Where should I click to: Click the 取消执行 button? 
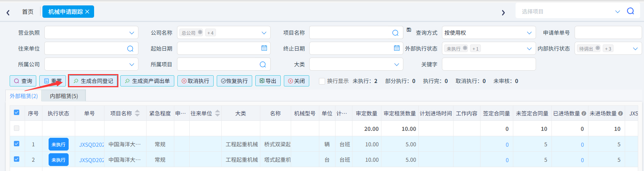[196, 81]
